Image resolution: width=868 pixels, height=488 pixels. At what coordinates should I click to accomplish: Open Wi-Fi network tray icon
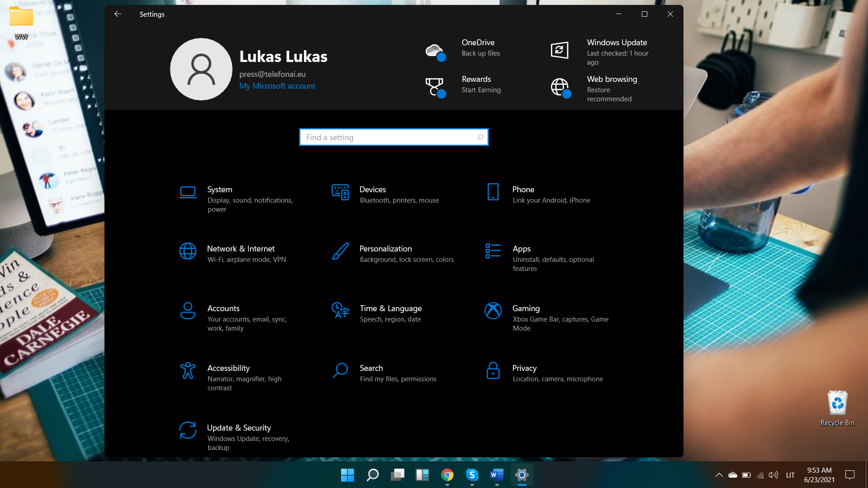pyautogui.click(x=760, y=475)
